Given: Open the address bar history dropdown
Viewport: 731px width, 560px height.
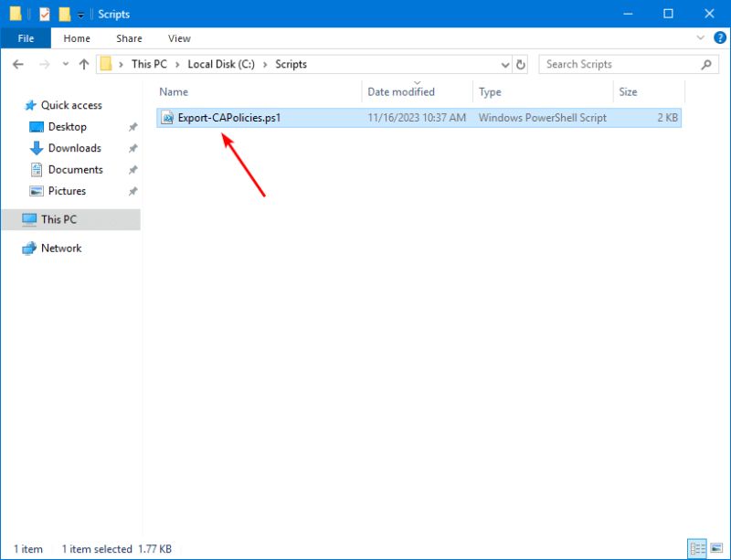Looking at the screenshot, I should click(x=506, y=64).
